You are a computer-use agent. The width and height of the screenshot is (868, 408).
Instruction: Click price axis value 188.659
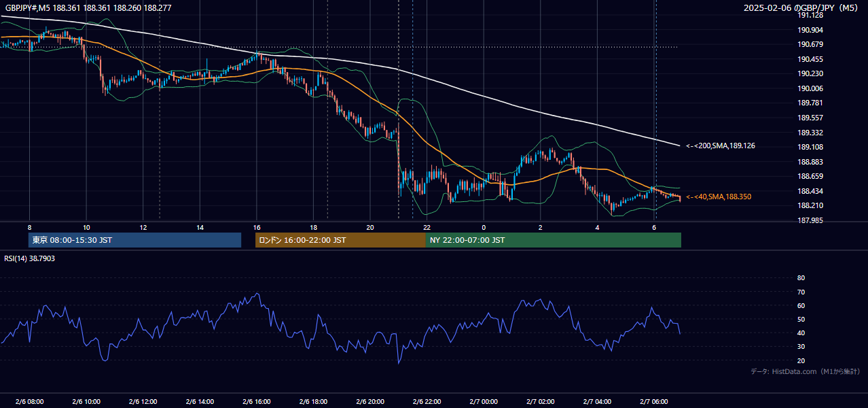pos(811,176)
